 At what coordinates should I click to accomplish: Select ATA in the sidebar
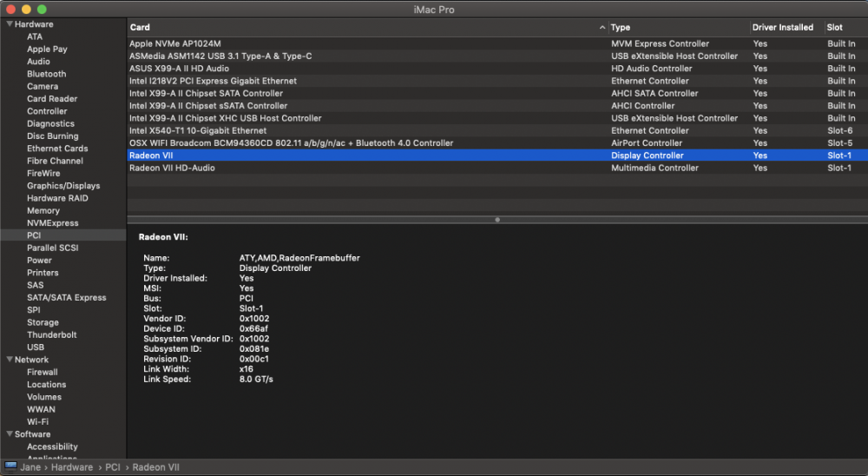click(x=35, y=36)
